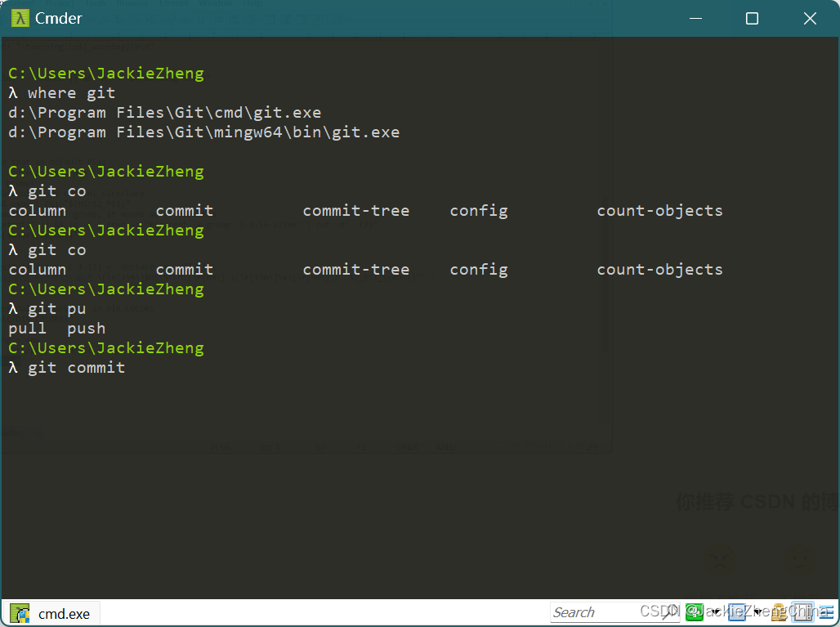Close the Cmder window

(810, 18)
